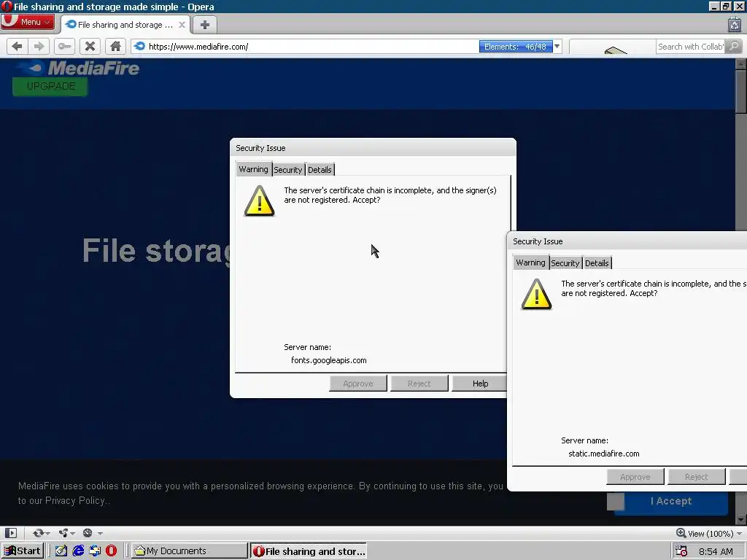The height and width of the screenshot is (560, 747).
Task: Click the MediaFire logo
Action: 77,68
